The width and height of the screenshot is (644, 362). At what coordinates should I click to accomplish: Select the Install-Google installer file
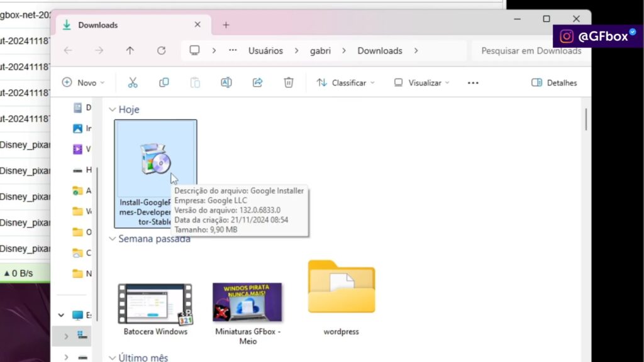(155, 173)
